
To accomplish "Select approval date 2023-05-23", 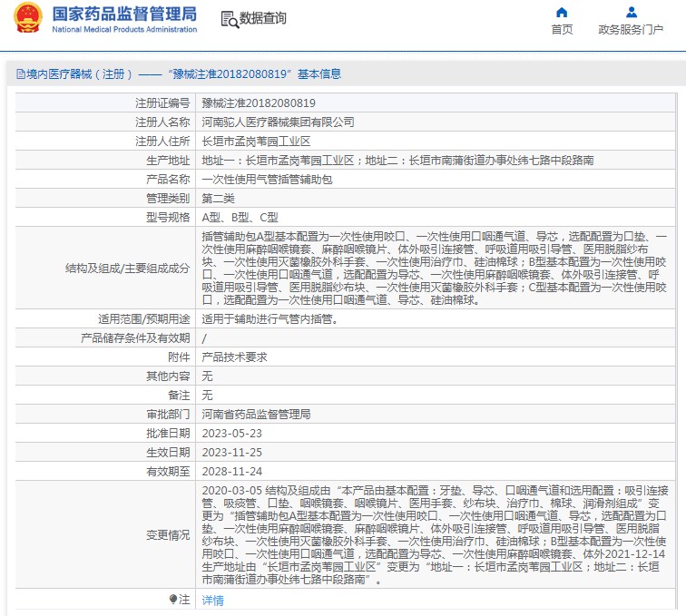I will tap(232, 433).
